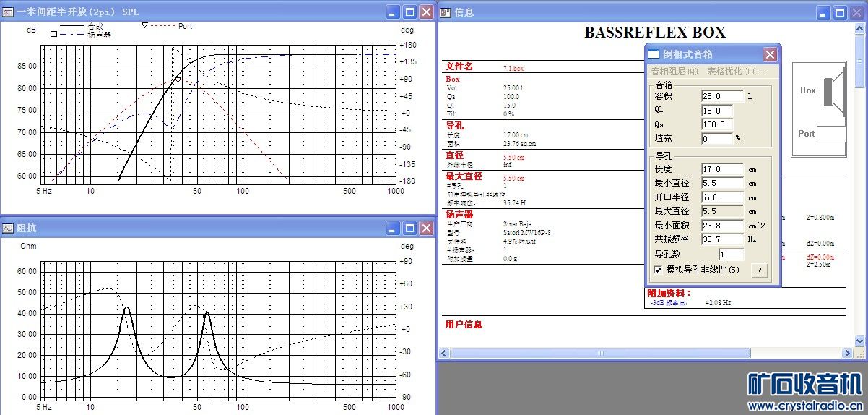Screen dimensions: 868x415
Task: Click the 倒相式音箱 dialog title icon
Action: [x=654, y=54]
